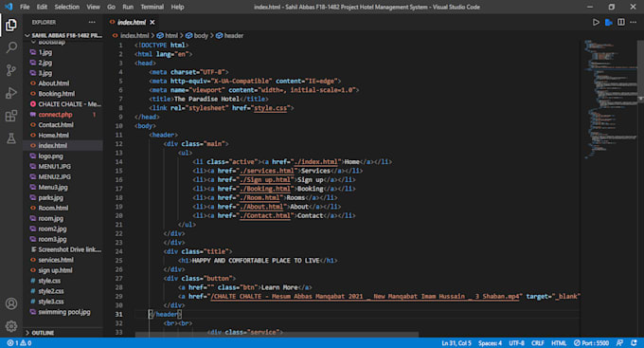Open the Search view in activity bar

click(x=11, y=47)
